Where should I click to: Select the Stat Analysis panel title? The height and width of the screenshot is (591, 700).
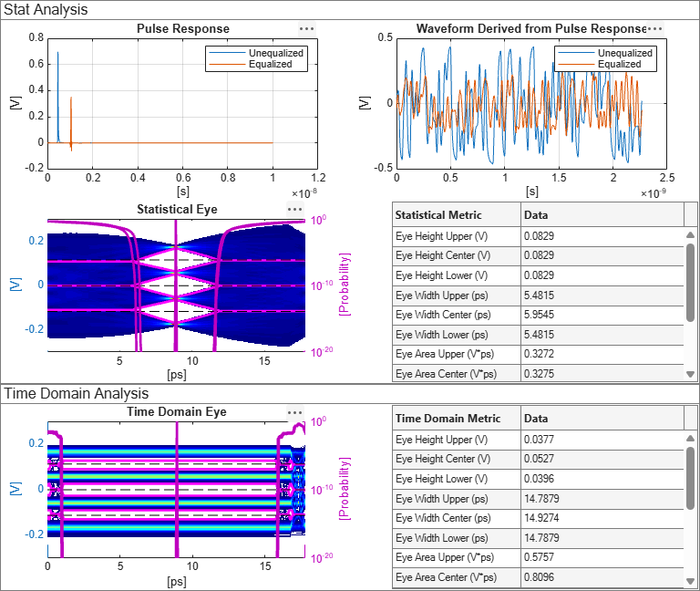point(46,10)
